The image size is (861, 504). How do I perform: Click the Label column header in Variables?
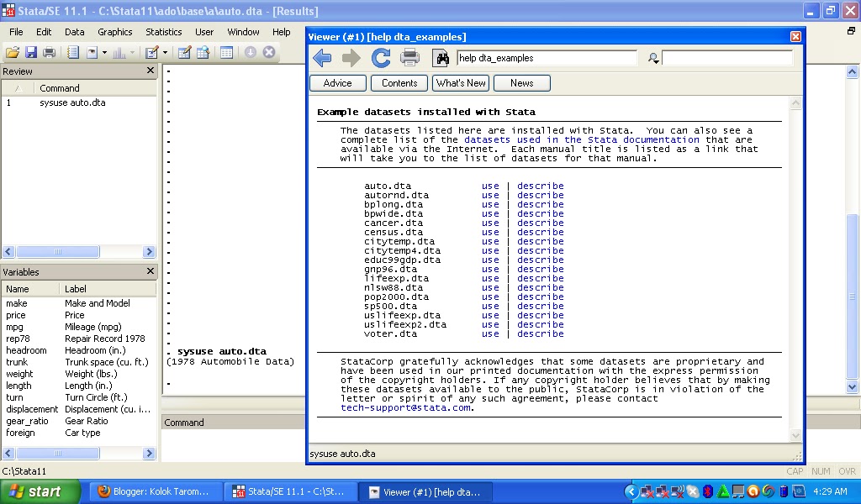tap(108, 288)
